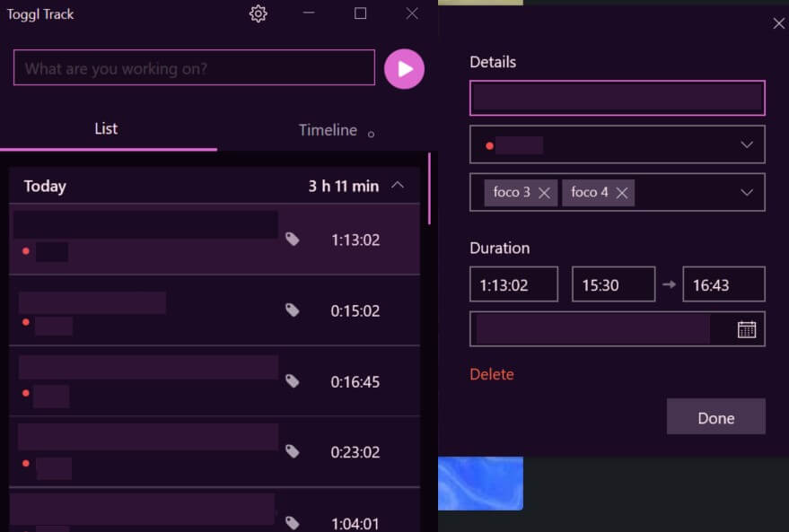Click the '3 h 11 min' total

coord(344,186)
